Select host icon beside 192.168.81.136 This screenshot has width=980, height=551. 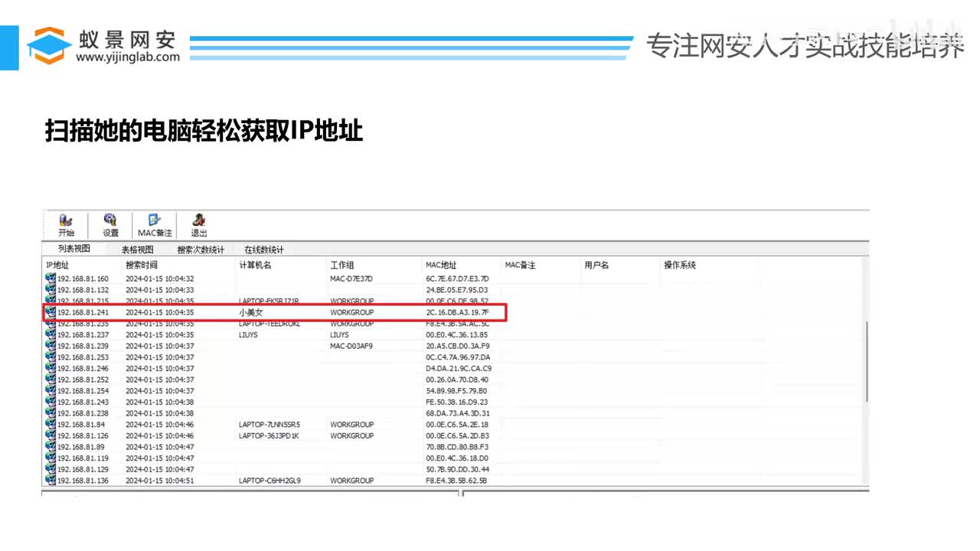[x=51, y=481]
